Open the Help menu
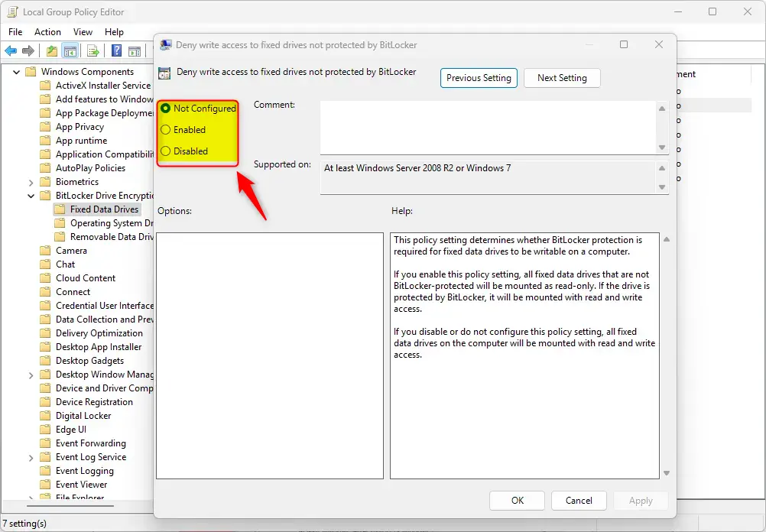Screen dimensions: 766x532 pos(114,32)
